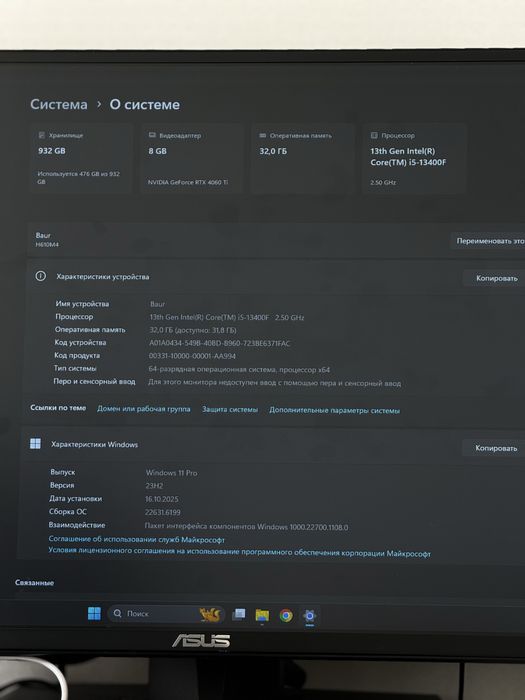Click the Ссылки по теме label
The image size is (525, 700).
[58, 408]
